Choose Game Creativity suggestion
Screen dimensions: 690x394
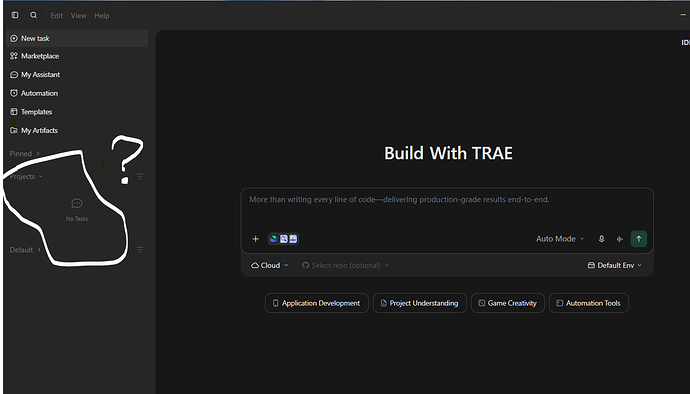pyautogui.click(x=508, y=303)
